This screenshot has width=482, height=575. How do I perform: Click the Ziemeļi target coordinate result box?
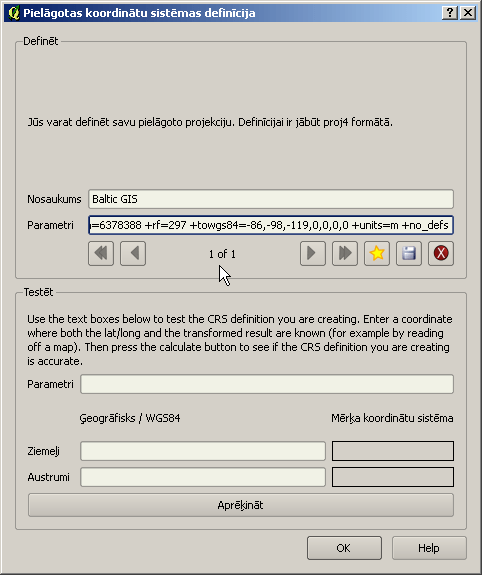point(393,451)
